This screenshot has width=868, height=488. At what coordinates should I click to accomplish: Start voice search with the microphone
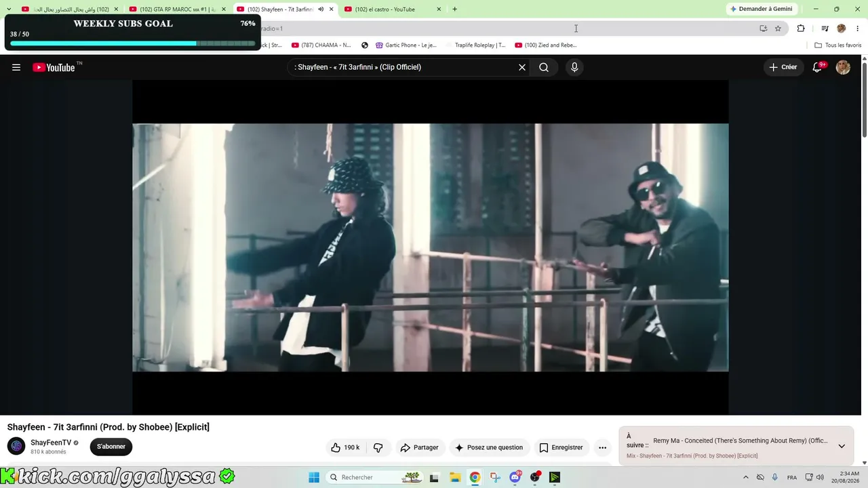(574, 67)
